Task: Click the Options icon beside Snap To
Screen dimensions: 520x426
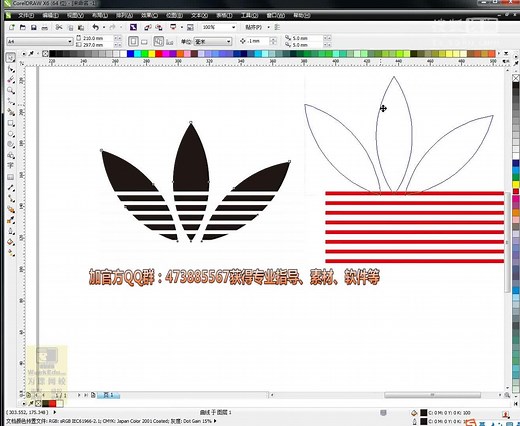Action: [x=277, y=27]
